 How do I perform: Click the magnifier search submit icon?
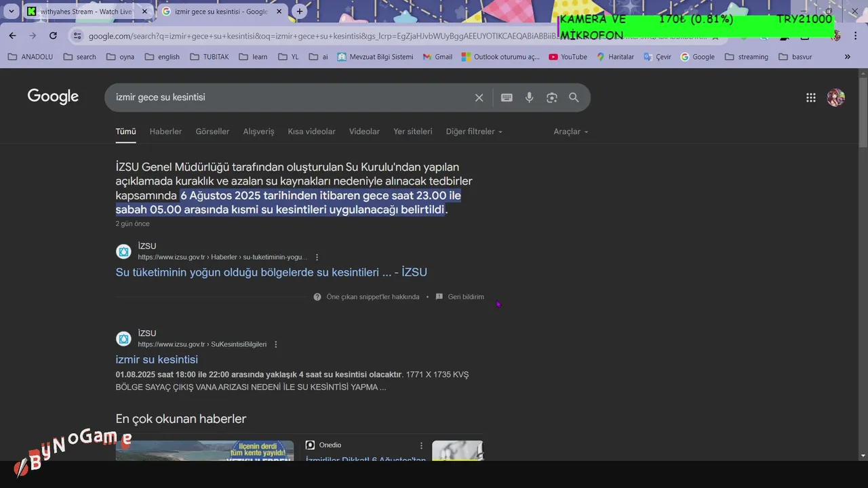(x=574, y=98)
